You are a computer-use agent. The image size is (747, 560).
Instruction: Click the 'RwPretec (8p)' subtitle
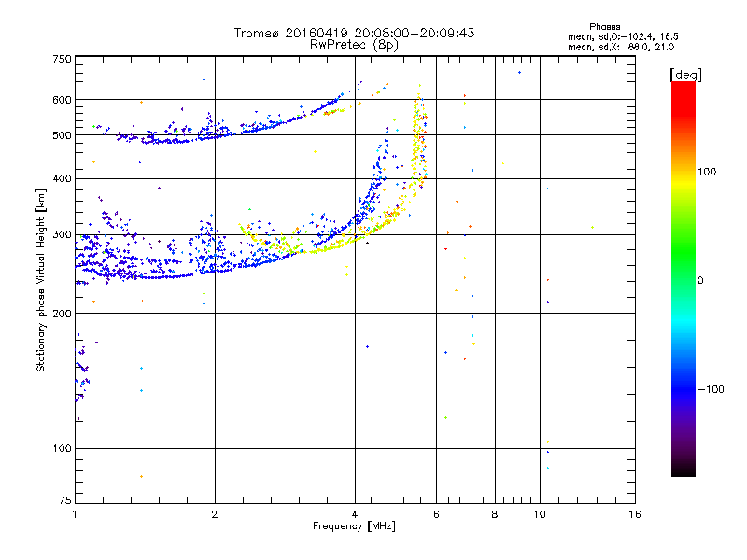pos(354,45)
